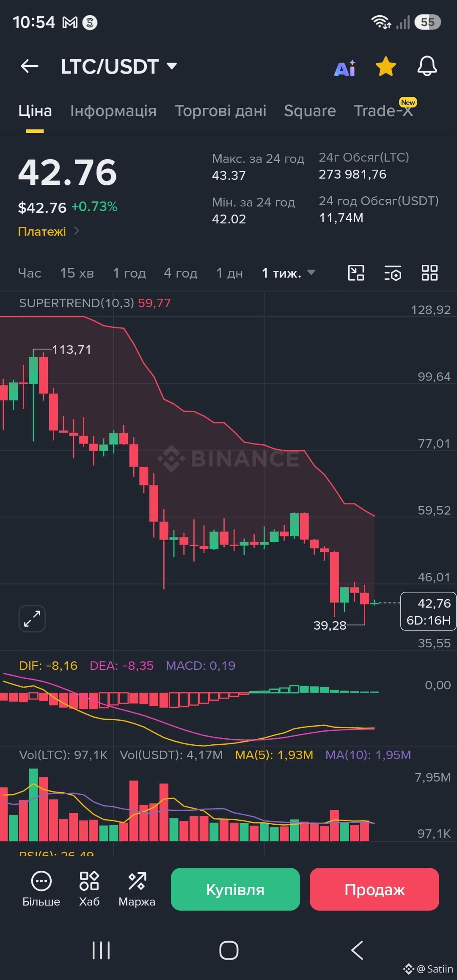Tap the Android home button

229,950
